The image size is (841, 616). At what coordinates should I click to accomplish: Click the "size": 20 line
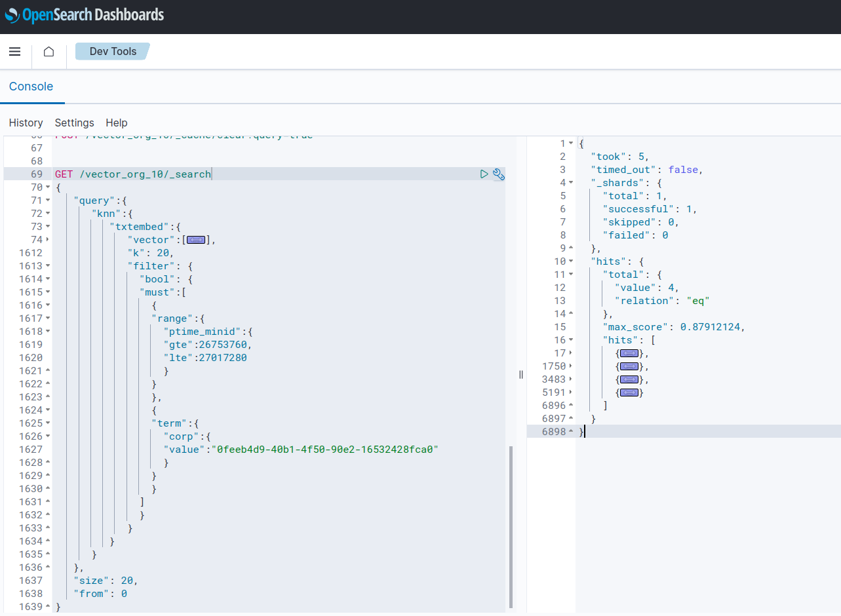coord(106,581)
